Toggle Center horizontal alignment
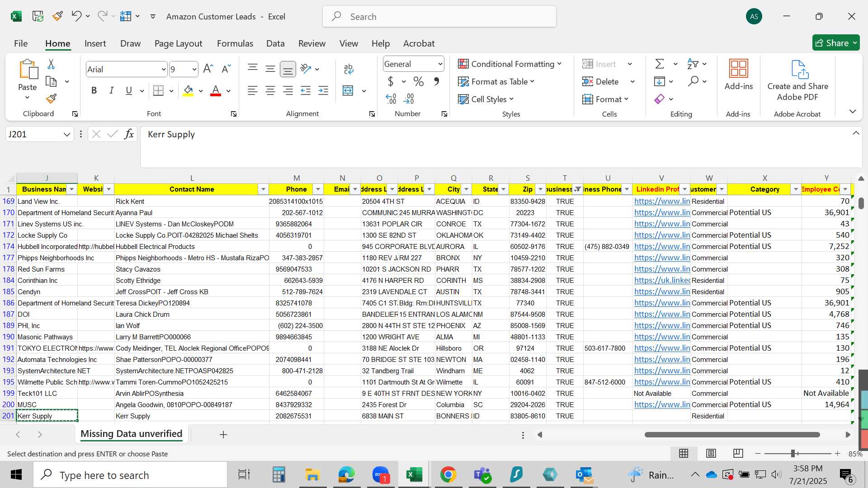 point(270,91)
